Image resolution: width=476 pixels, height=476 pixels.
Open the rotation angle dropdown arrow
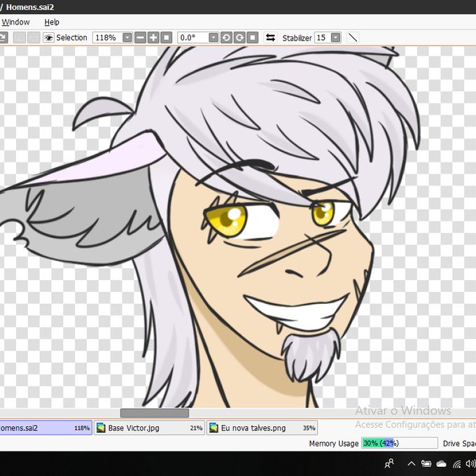213,38
